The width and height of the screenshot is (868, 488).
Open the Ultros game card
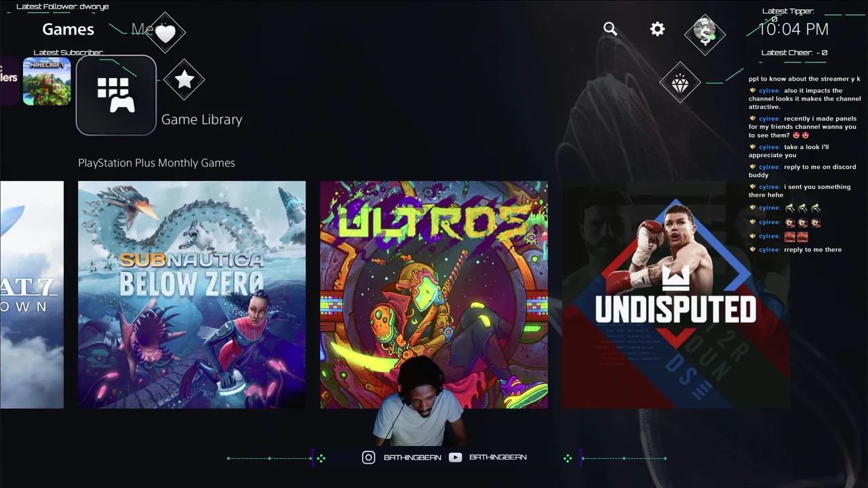[434, 295]
